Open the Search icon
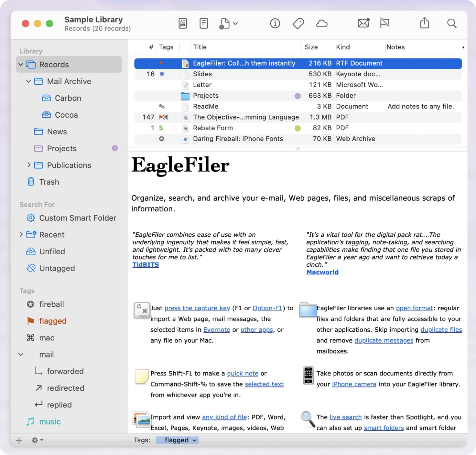 point(451,23)
